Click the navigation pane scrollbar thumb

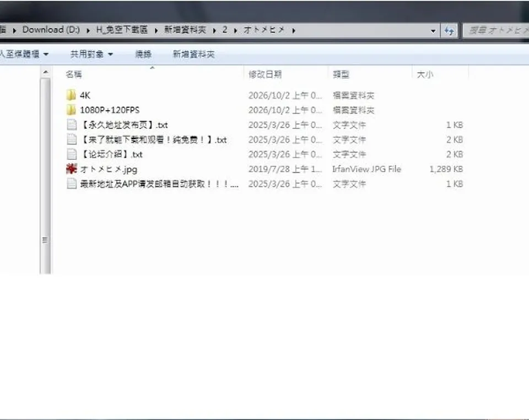46,175
